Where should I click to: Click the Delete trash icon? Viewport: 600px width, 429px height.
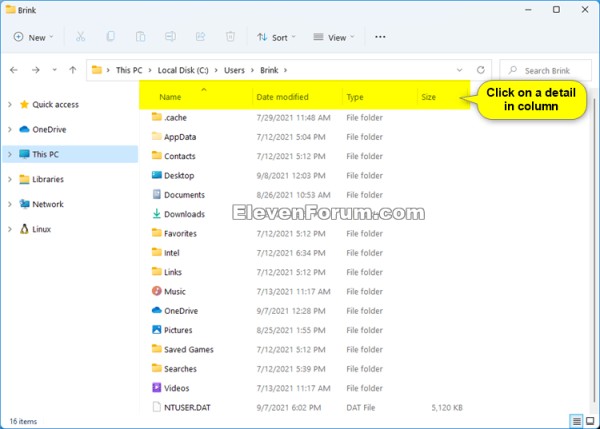(x=230, y=37)
